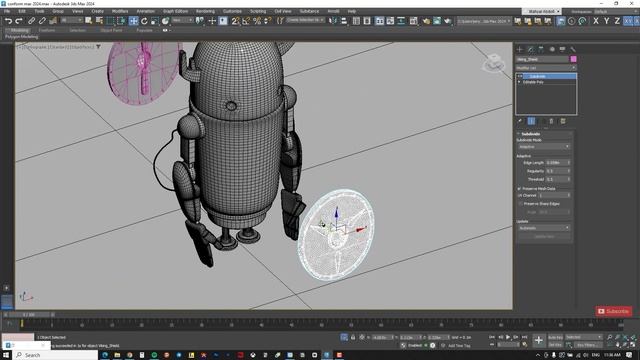
Task: Open the project folder path dropdown
Action: click(484, 21)
